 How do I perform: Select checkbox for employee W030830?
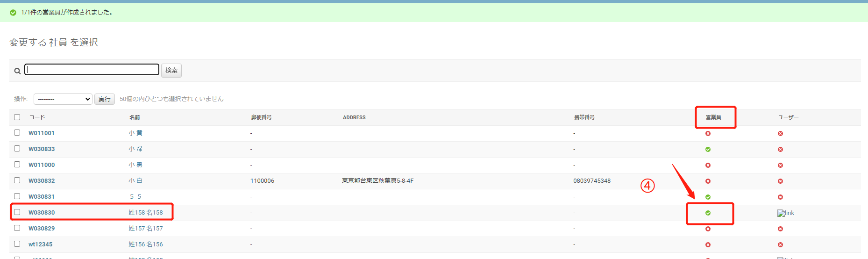pyautogui.click(x=17, y=212)
